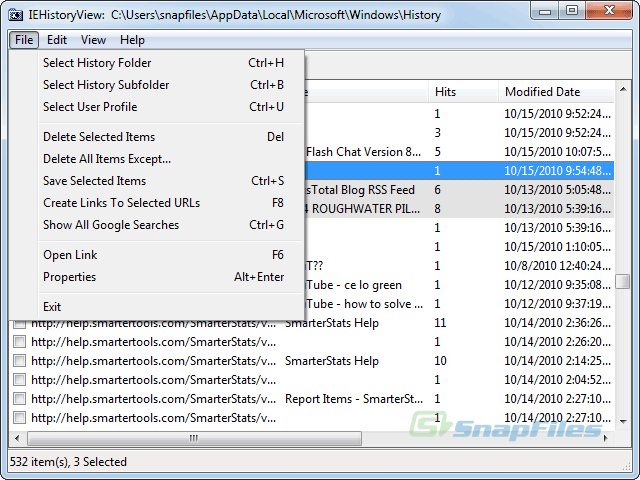This screenshot has width=640, height=480.
Task: Minimize the IEHistoryView window
Action: click(545, 11)
